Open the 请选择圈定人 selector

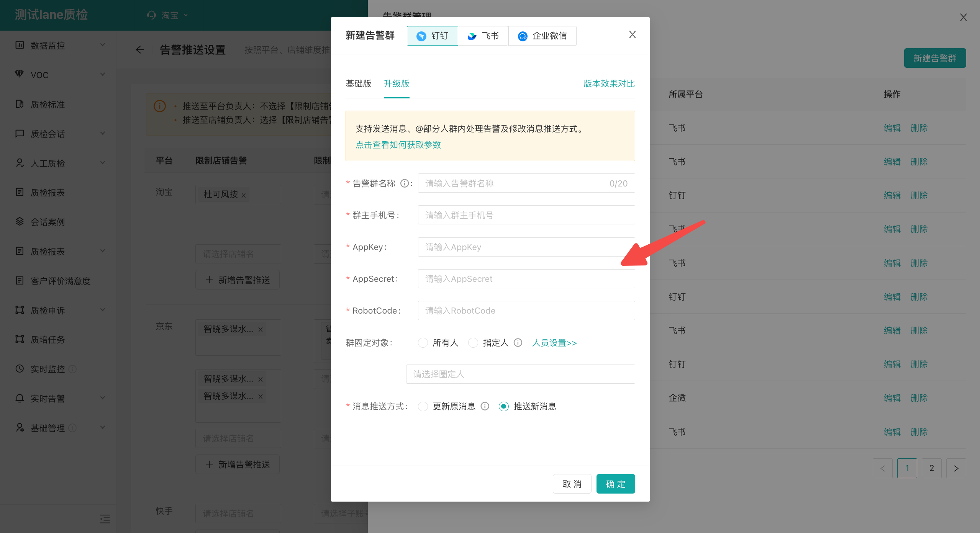click(x=520, y=374)
